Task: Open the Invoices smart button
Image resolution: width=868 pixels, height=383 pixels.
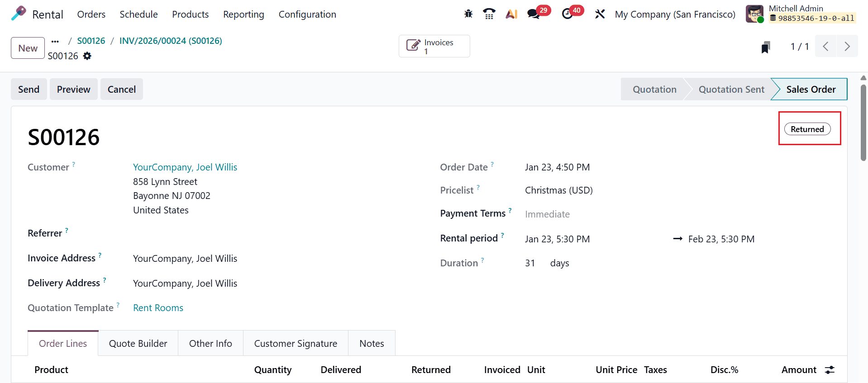Action: coord(434,46)
